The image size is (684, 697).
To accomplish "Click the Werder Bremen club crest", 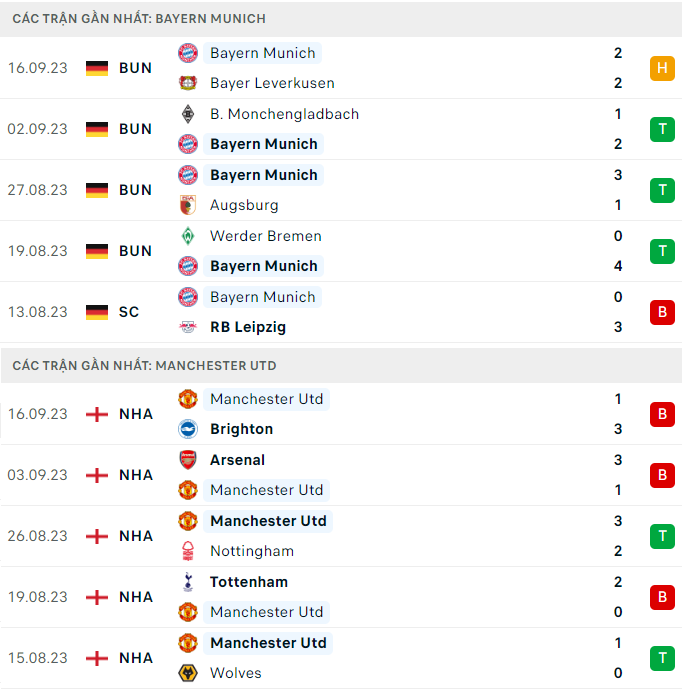I will (188, 236).
